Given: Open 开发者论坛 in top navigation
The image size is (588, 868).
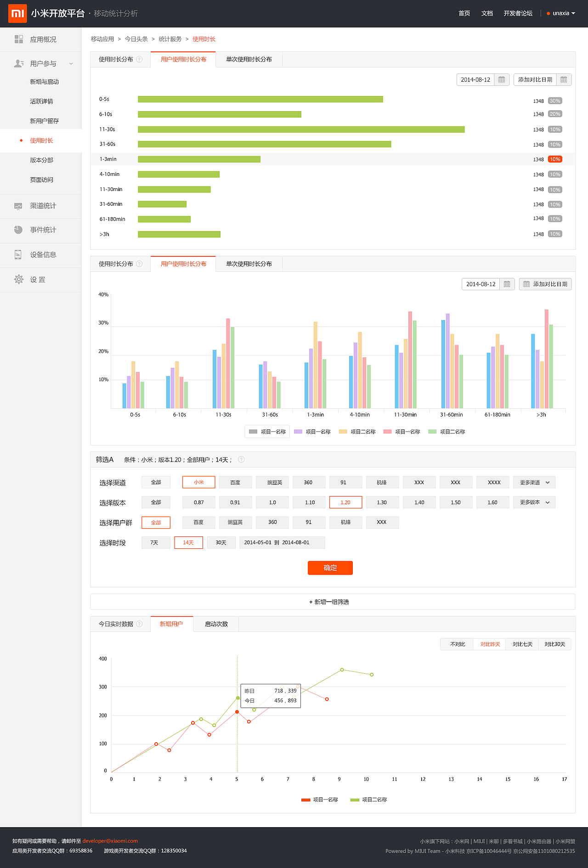Looking at the screenshot, I should click(518, 13).
